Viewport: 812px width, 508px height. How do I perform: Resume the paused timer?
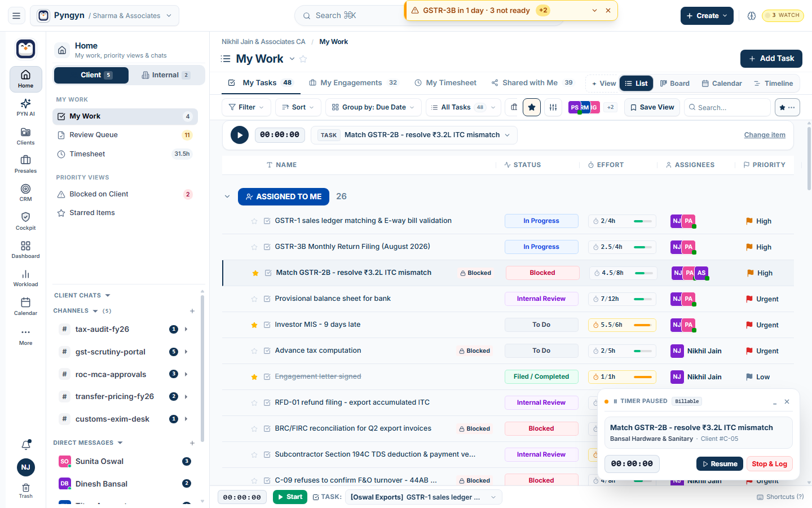(720, 464)
